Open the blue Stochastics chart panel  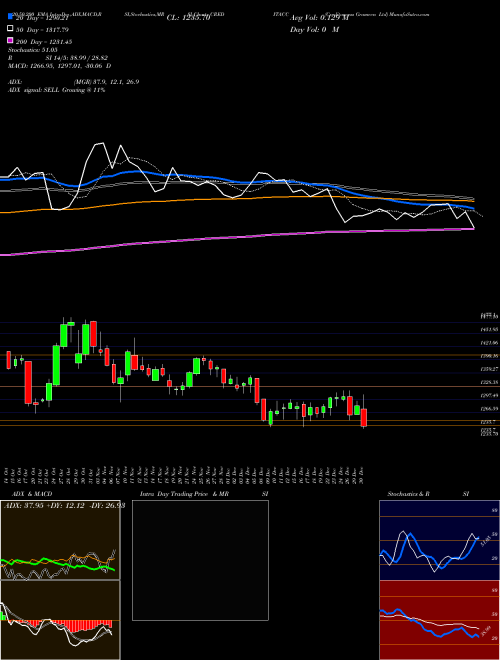coord(439,540)
